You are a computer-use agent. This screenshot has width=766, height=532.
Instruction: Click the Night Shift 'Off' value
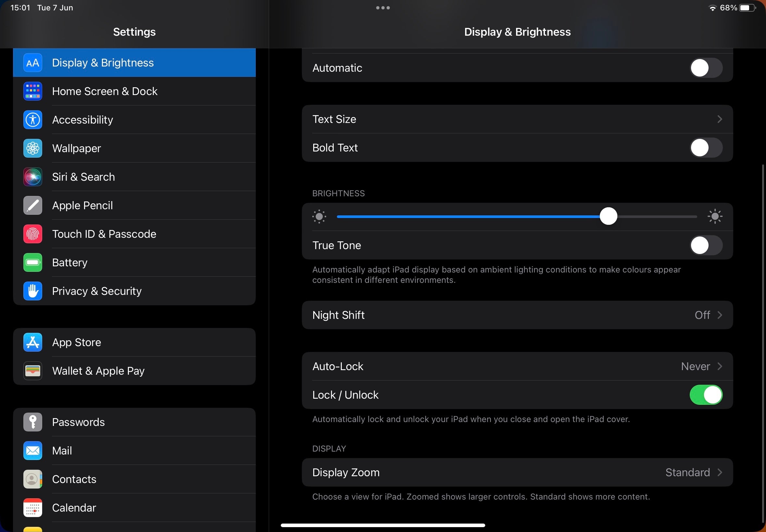pyautogui.click(x=702, y=315)
